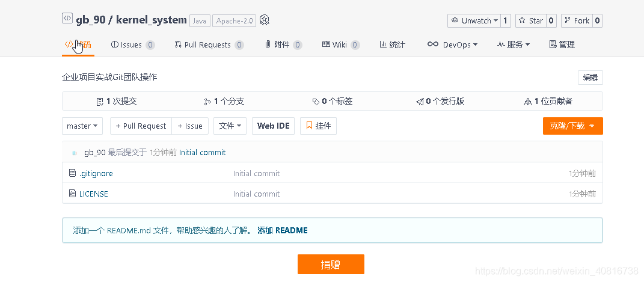Click the orange 捐赠 donate button
644x282 pixels.
pyautogui.click(x=331, y=265)
